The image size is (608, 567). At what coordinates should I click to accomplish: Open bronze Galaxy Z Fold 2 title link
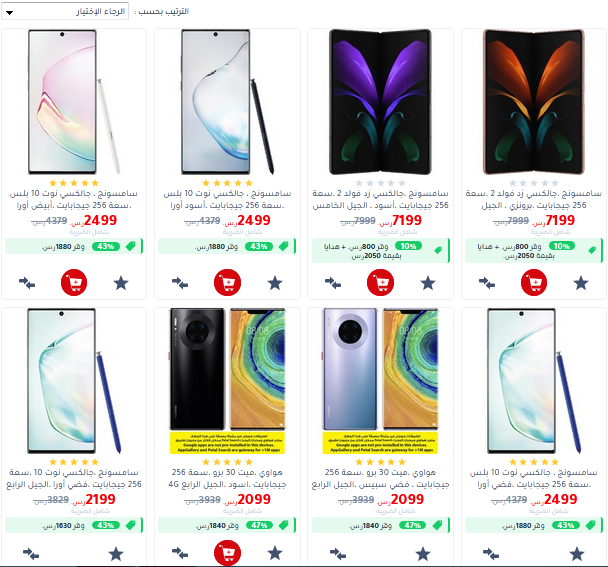[534, 199]
